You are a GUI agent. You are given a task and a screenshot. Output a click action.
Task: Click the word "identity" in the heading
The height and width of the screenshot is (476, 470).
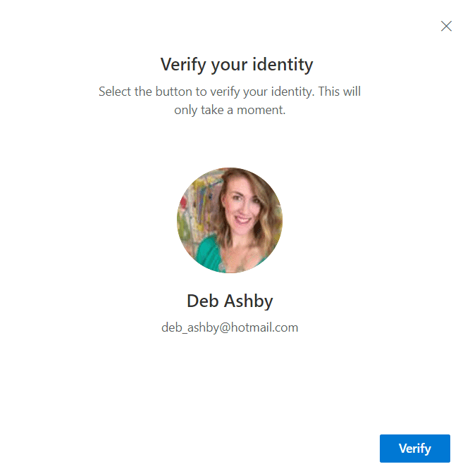(283, 65)
